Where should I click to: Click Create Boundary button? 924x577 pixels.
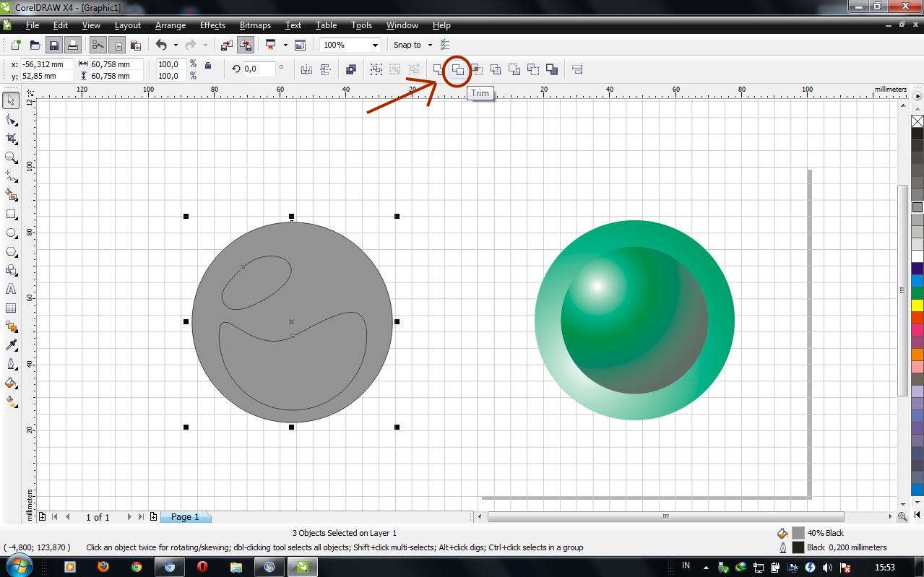[552, 69]
